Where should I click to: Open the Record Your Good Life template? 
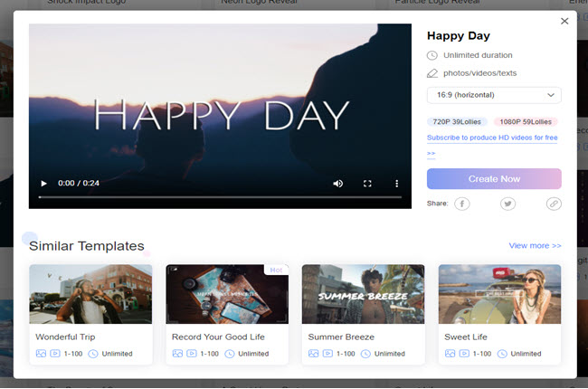tap(227, 294)
